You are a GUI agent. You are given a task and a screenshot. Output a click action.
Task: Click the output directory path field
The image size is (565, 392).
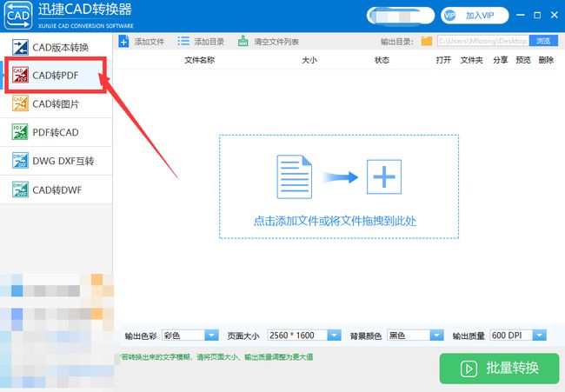point(483,41)
